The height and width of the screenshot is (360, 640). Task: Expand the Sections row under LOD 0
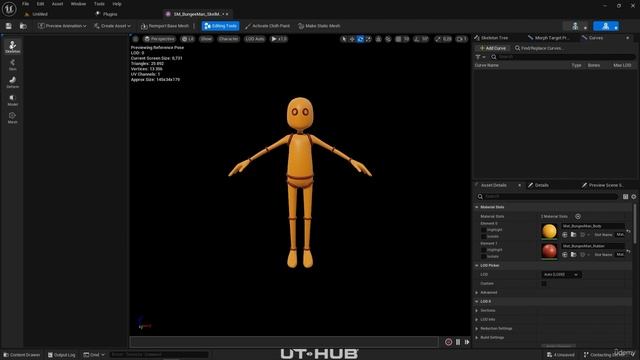(x=477, y=311)
